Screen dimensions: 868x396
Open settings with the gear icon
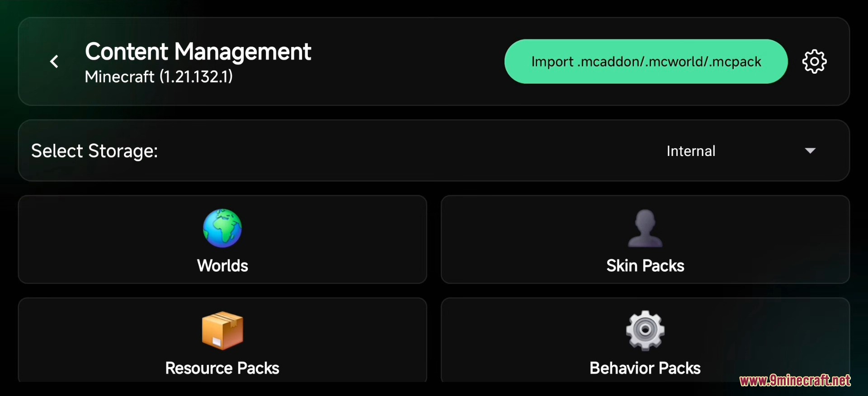[x=814, y=61]
